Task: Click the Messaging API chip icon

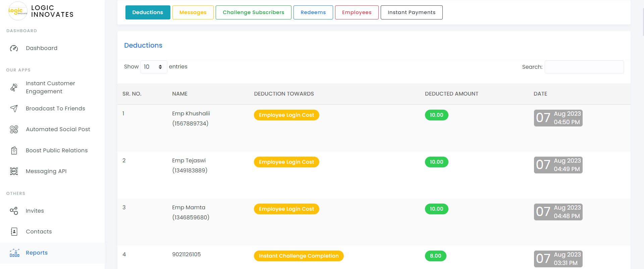Action: 14,171
